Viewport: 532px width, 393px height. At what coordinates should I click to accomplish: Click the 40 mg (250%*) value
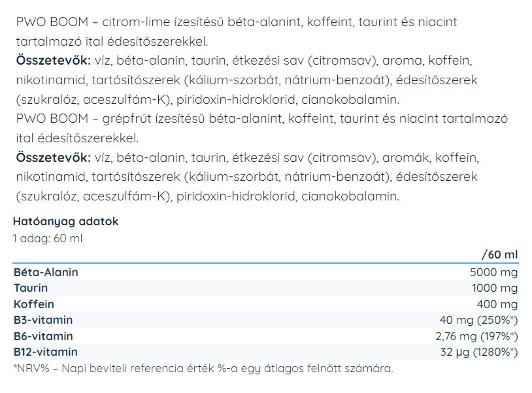[x=478, y=320]
